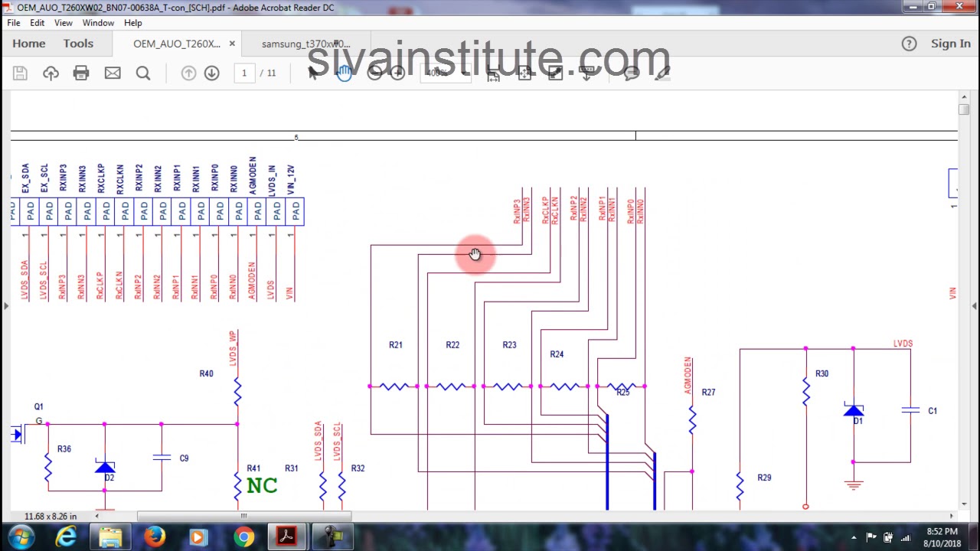980x551 pixels.
Task: Click the full screen mode icon
Action: (x=556, y=73)
